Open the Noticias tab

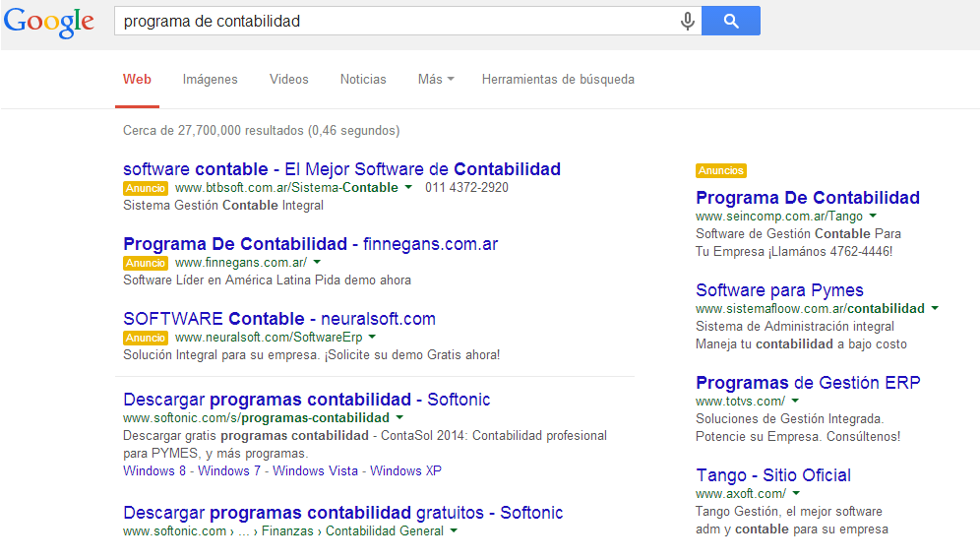(363, 80)
